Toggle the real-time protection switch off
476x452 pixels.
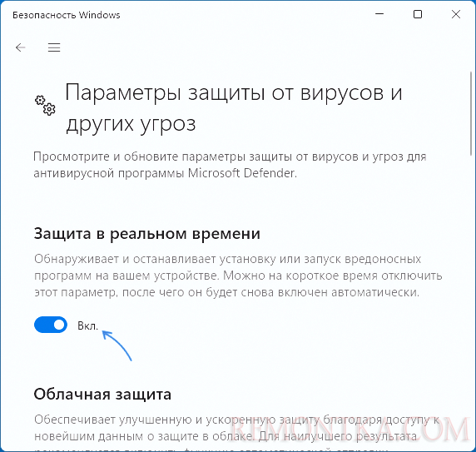[51, 325]
